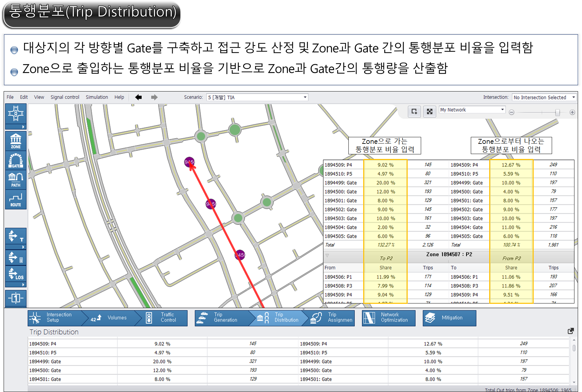Switch to the Volumes step

coord(111,318)
